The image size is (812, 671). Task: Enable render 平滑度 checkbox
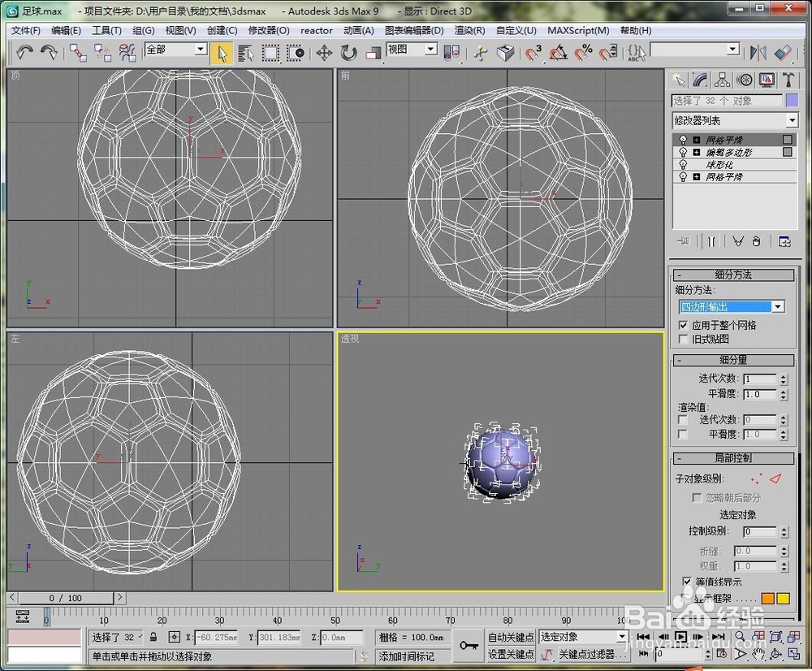tap(683, 435)
